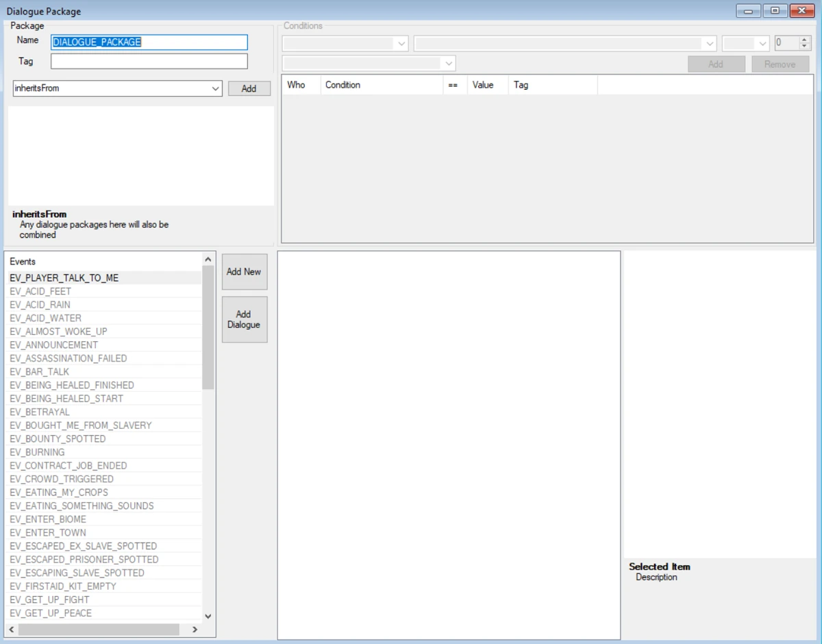Select the EV_ACID_RAIN event
Viewport: 822px width, 644px height.
[x=40, y=304]
